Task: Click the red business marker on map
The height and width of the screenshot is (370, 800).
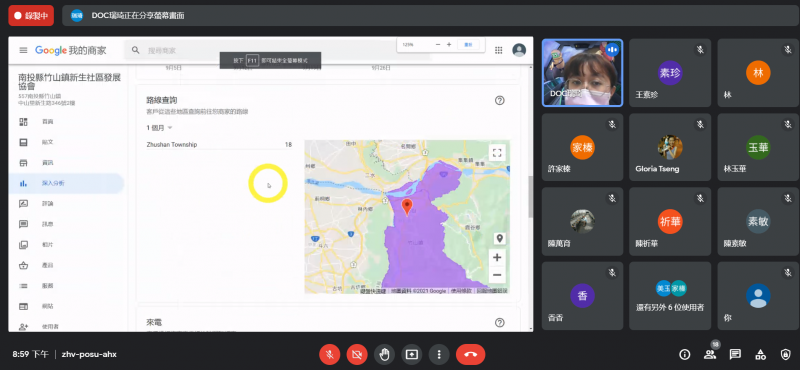Action: point(407,207)
